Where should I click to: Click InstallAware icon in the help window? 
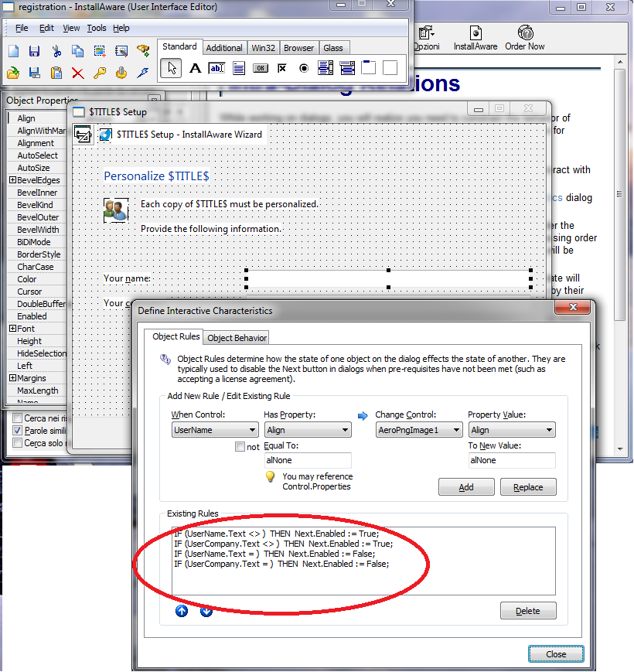(x=475, y=38)
